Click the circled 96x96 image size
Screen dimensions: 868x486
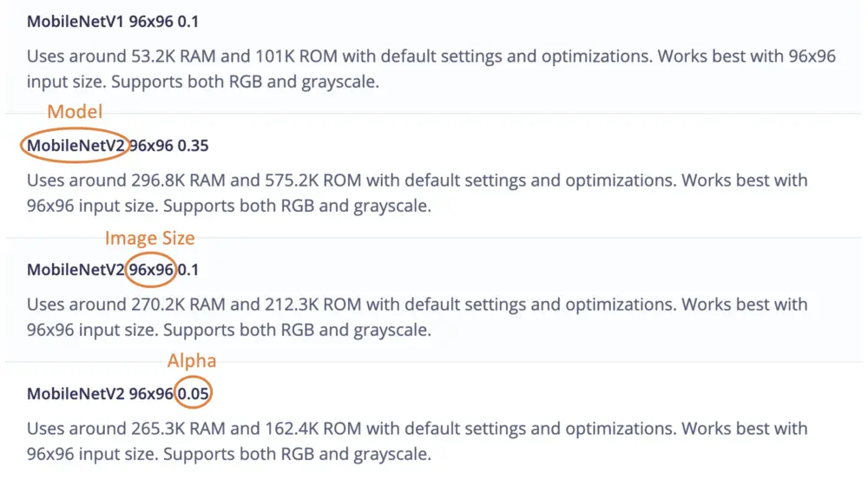click(152, 270)
